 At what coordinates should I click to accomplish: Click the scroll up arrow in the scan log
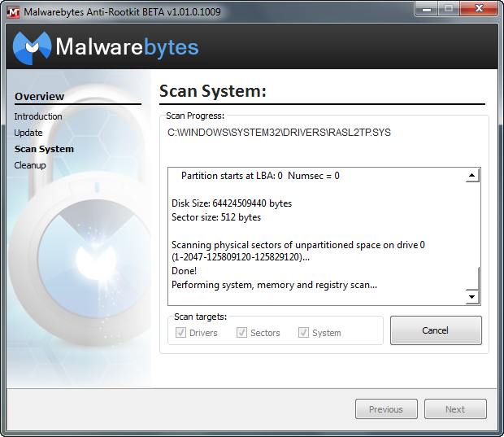pyautogui.click(x=471, y=176)
